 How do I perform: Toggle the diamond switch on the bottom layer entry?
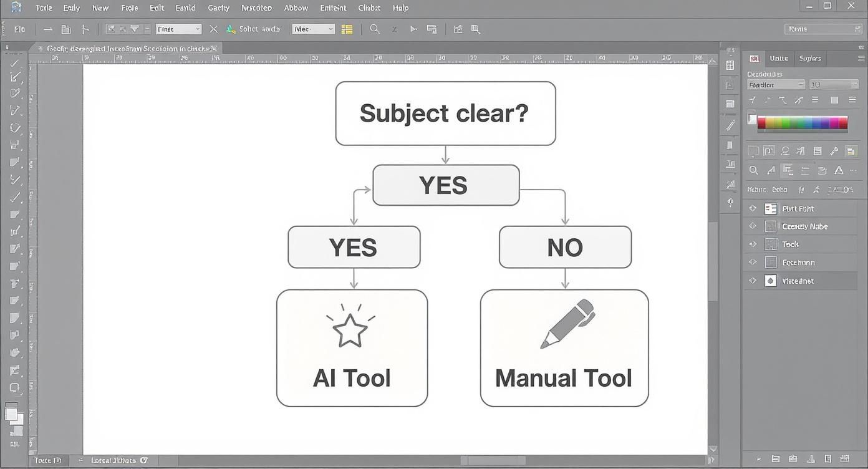tap(753, 281)
